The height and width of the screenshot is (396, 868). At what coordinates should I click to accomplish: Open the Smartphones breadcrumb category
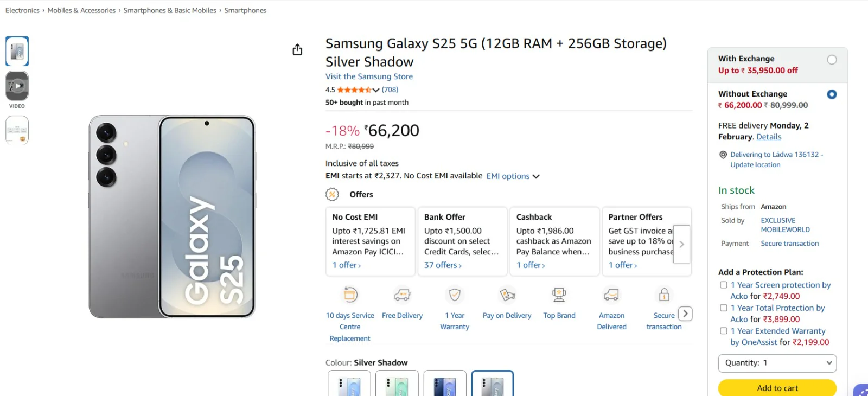point(246,10)
